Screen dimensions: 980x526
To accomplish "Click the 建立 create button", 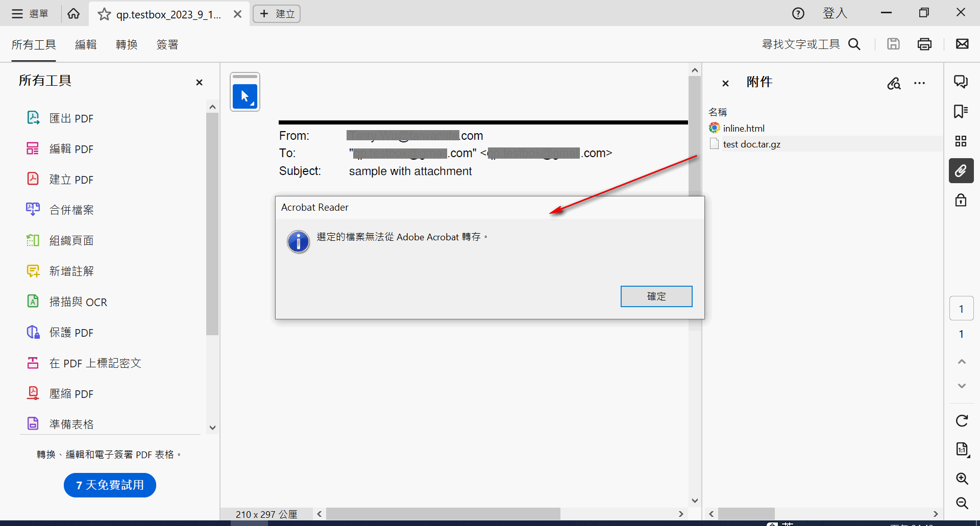I will 277,14.
